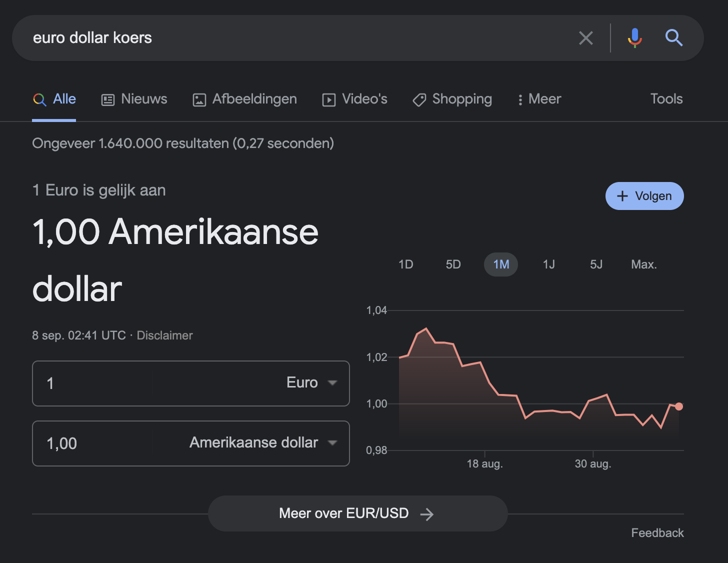The image size is (728, 563).
Task: Open the Tools options
Action: pyautogui.click(x=666, y=99)
